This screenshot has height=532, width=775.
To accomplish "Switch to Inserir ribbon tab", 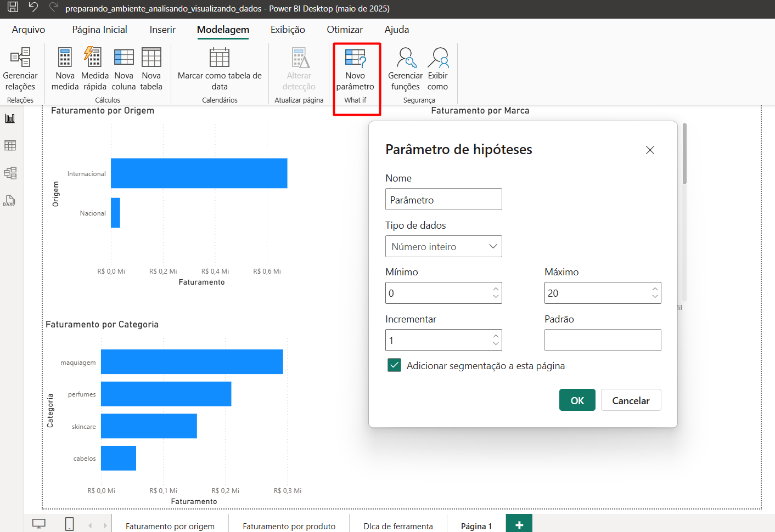I will tap(162, 30).
